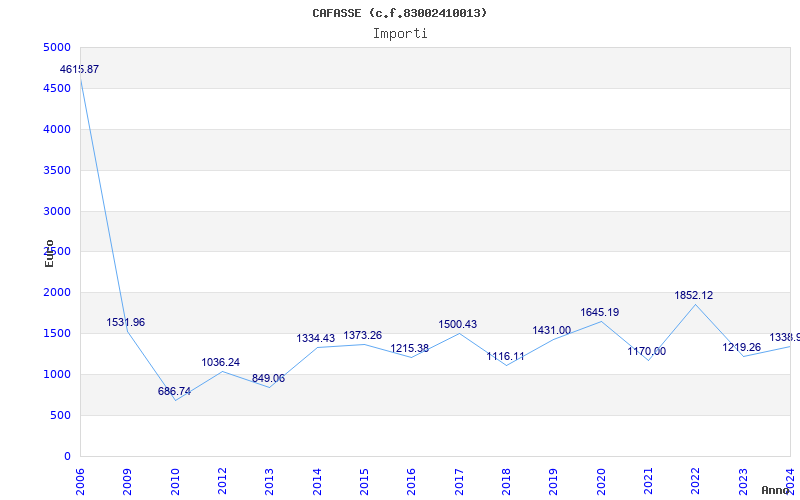800x500 pixels.
Task: Click the 686.74 data label
Action: click(174, 391)
